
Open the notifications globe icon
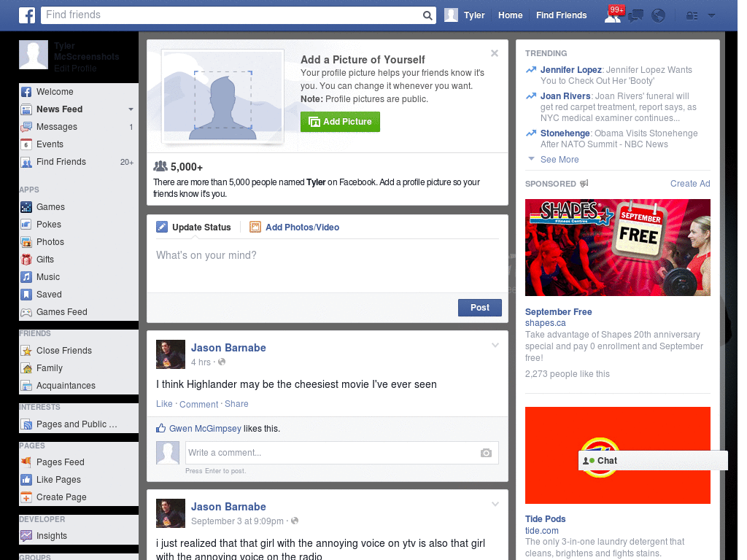point(659,16)
